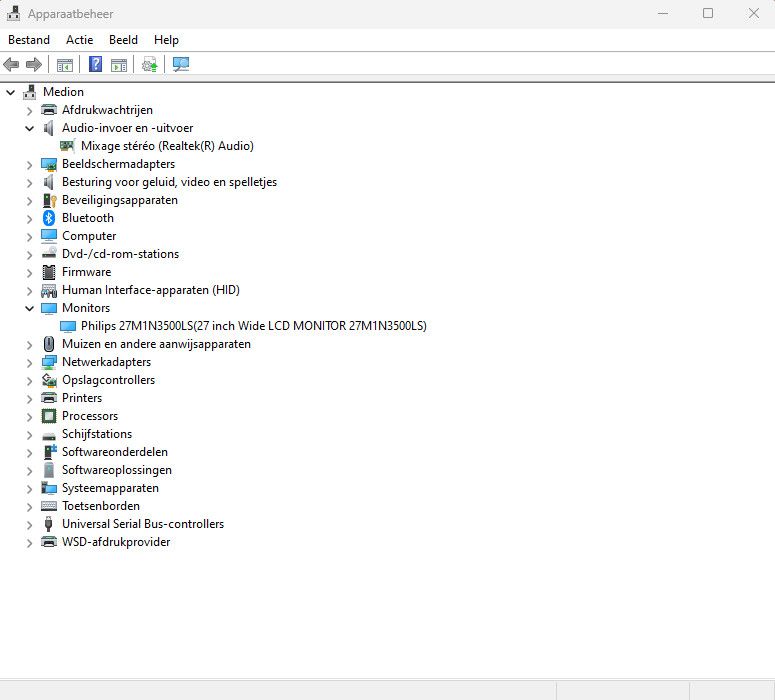This screenshot has height=700, width=775.
Task: Open the Beeld menu
Action: (x=123, y=40)
